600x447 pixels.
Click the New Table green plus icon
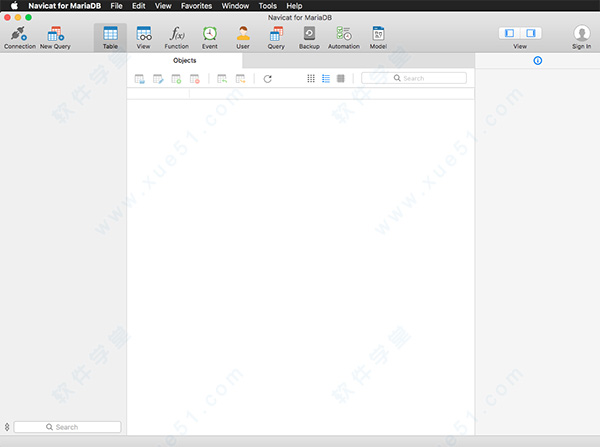pyautogui.click(x=176, y=79)
